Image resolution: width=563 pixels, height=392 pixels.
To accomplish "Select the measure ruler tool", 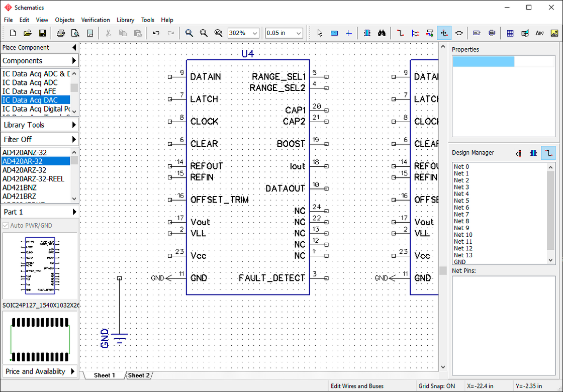I will tap(334, 33).
